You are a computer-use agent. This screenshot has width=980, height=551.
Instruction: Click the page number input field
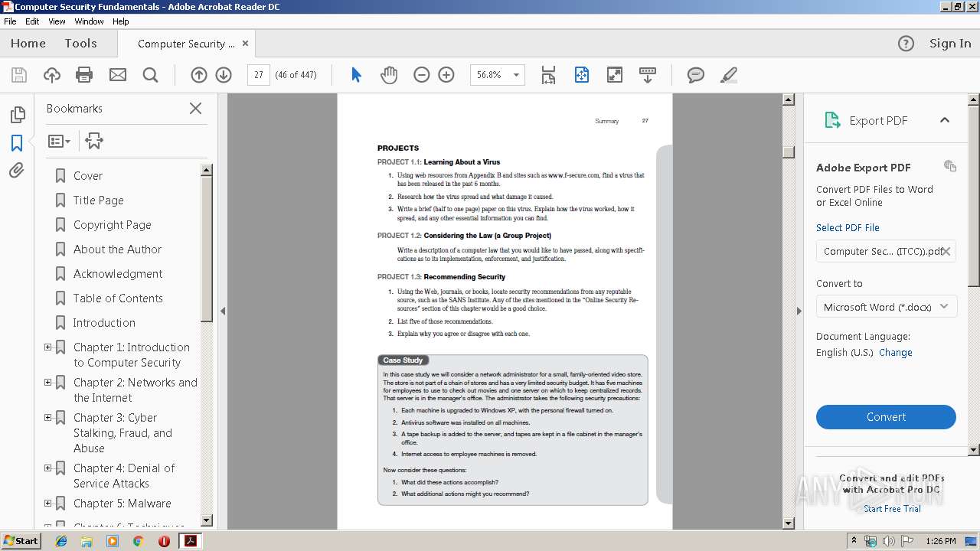click(259, 75)
